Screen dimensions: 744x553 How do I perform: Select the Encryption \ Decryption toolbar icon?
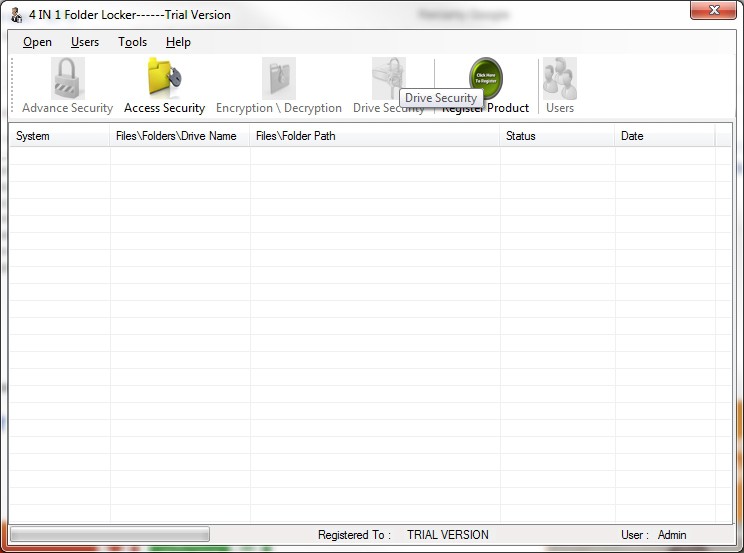[279, 79]
